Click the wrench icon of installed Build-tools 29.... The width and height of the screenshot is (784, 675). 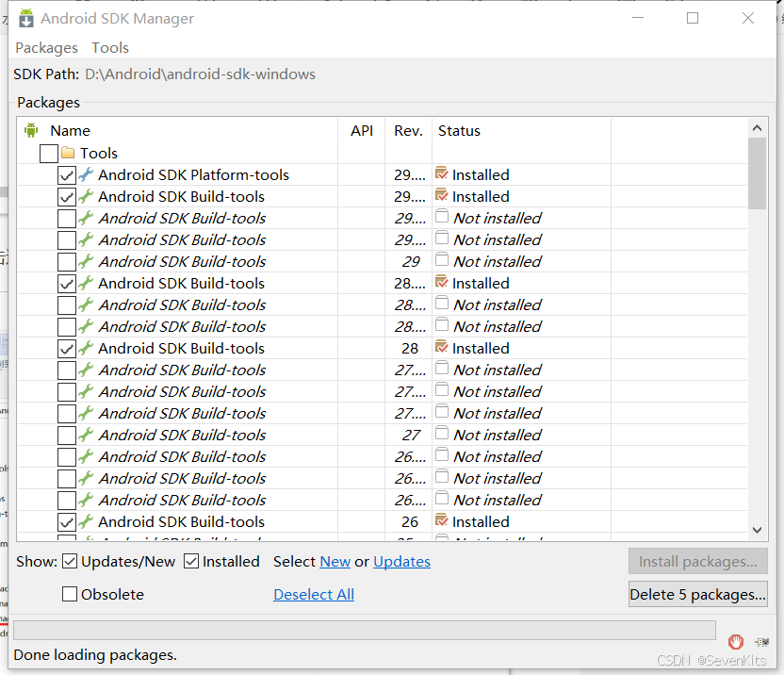click(86, 196)
